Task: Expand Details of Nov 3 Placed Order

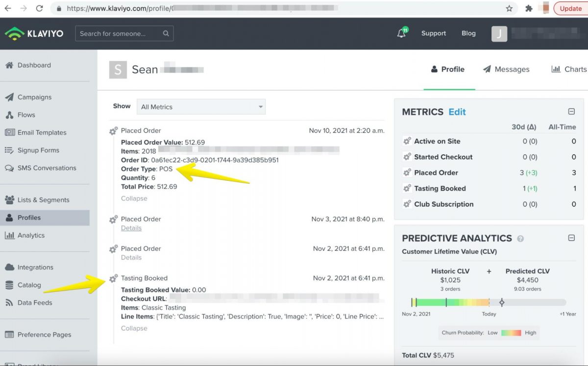Action: coord(131,228)
